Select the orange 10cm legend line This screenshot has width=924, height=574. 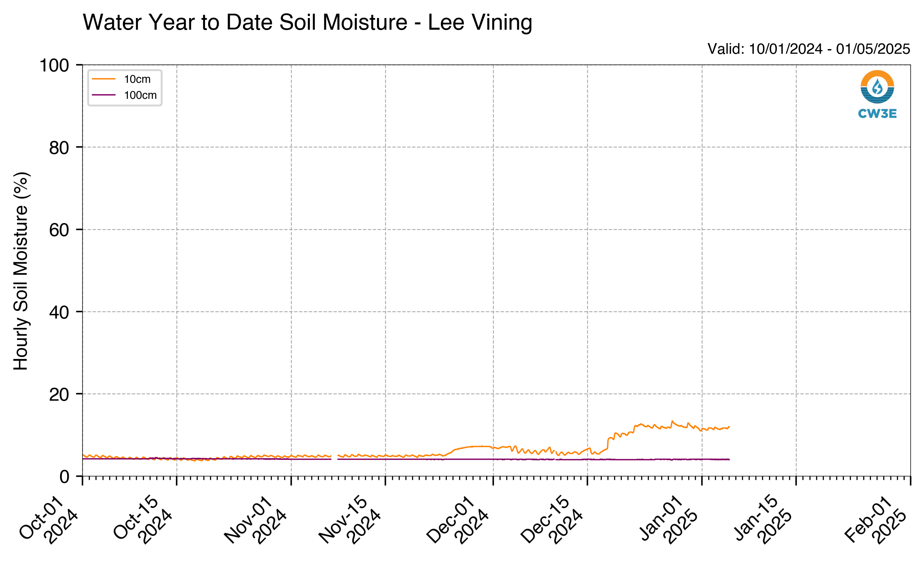click(104, 79)
